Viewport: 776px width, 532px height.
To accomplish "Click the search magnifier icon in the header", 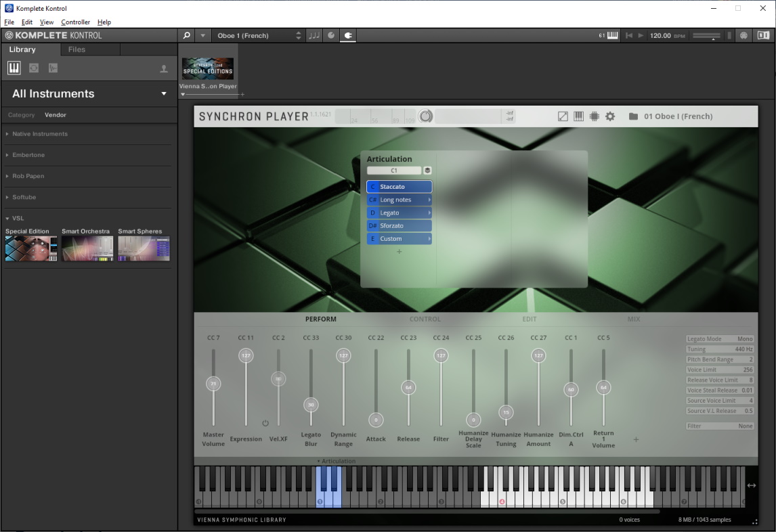I will tap(187, 36).
